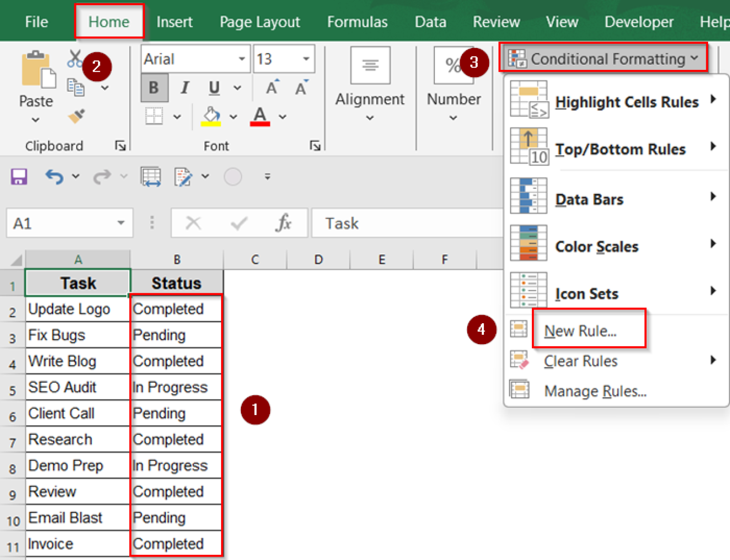The width and height of the screenshot is (730, 560).
Task: Open Icon Sets conditional formatting option
Action: pos(586,293)
